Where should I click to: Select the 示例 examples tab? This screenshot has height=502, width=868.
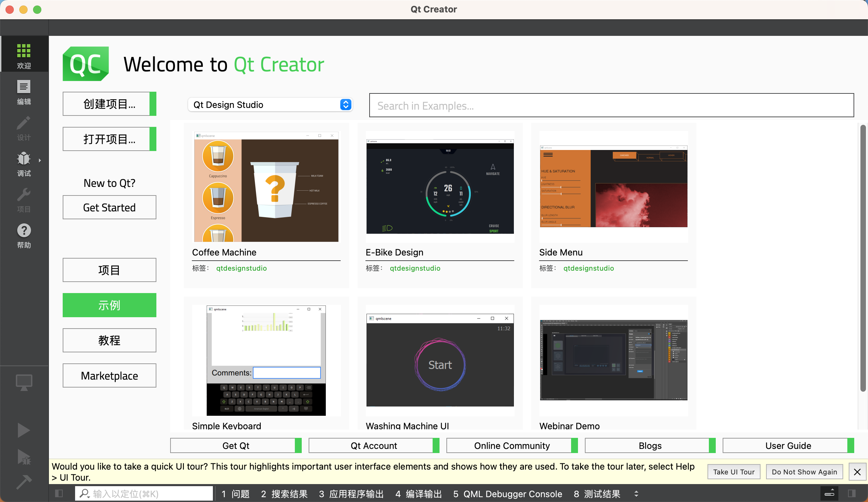(x=110, y=305)
